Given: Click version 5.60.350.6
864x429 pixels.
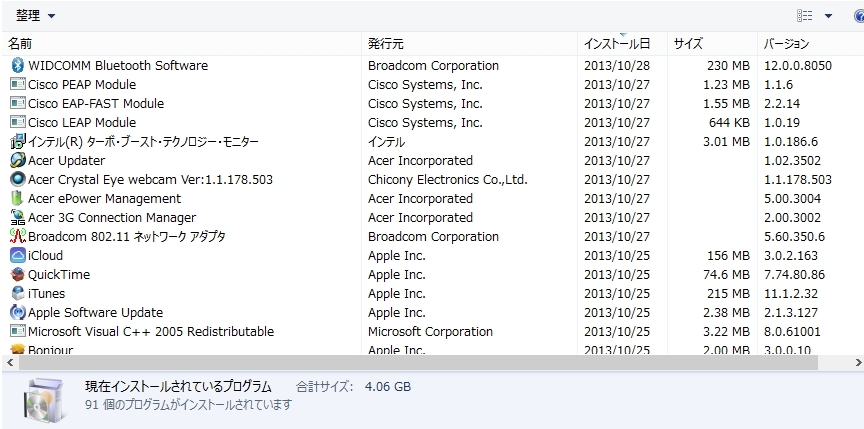Looking at the screenshot, I should (x=795, y=236).
